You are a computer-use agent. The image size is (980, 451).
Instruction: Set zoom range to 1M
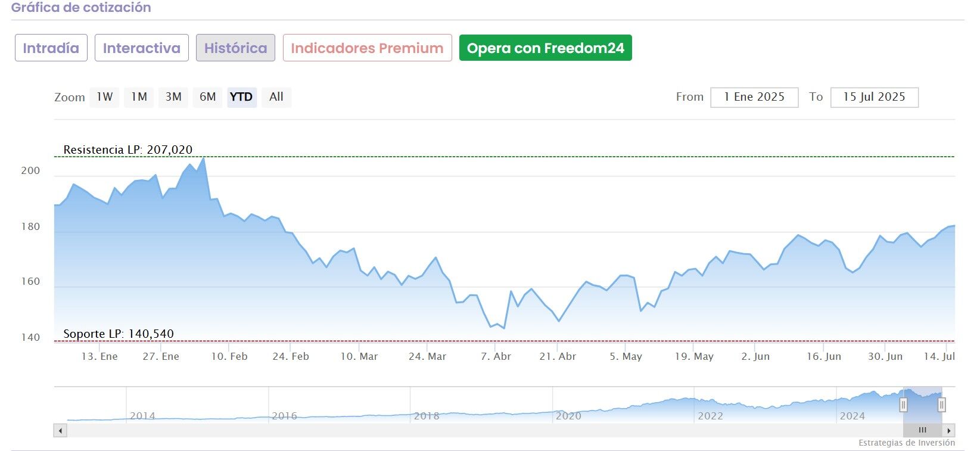coord(139,97)
